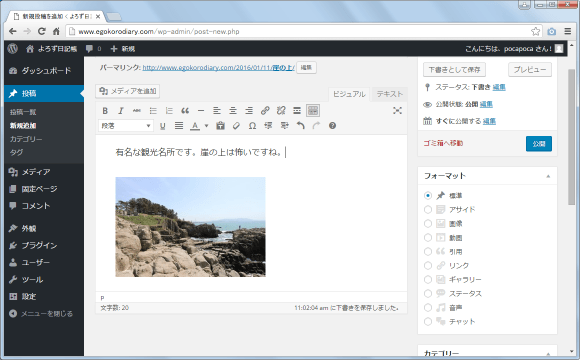Image resolution: width=580 pixels, height=360 pixels.
Task: Apply strikethrough formatting
Action: (x=136, y=111)
